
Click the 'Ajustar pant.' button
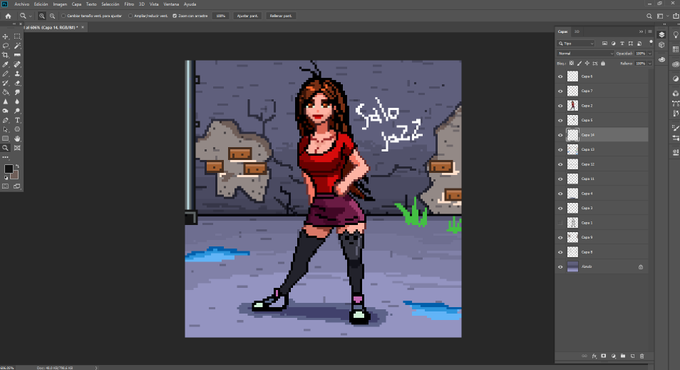248,16
